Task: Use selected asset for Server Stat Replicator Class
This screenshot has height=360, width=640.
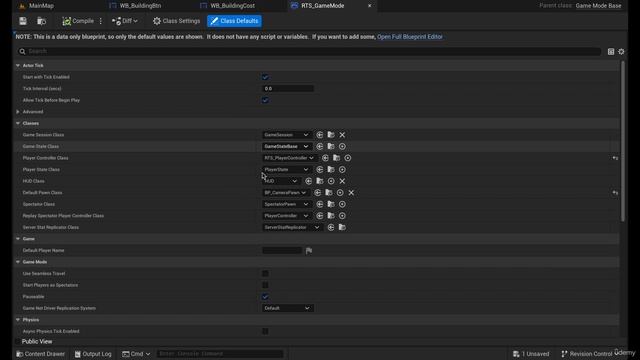Action: coord(331,227)
